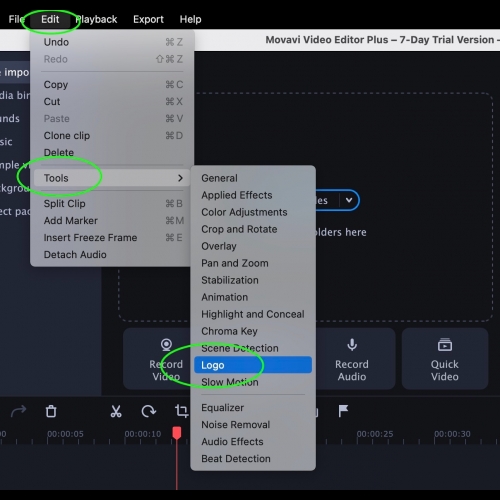Select Animation in Tools submenu
This screenshot has height=500, width=500.
tap(253, 297)
